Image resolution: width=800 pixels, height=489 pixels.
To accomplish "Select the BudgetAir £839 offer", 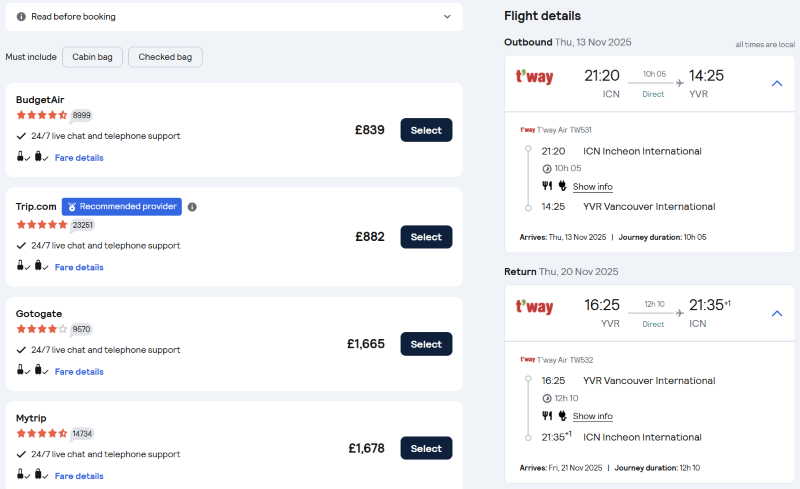I will click(x=426, y=130).
